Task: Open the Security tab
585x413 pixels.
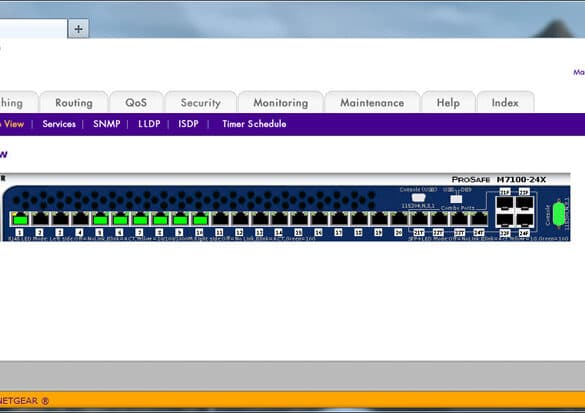Action: click(201, 103)
